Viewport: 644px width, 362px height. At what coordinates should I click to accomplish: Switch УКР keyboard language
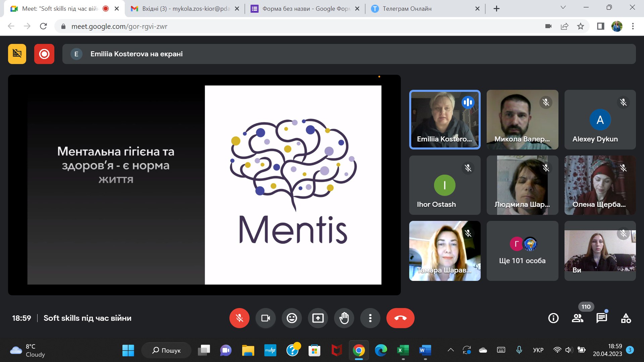point(538,350)
